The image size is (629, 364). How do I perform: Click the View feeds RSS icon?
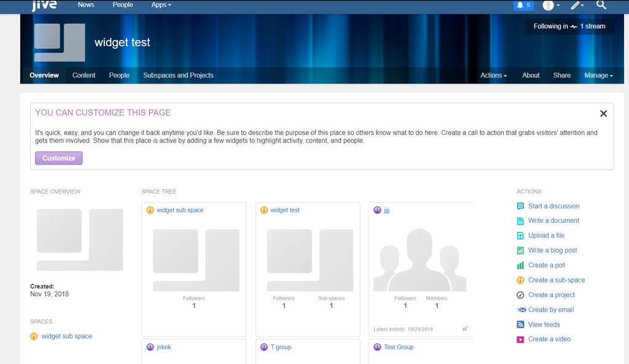(520, 325)
